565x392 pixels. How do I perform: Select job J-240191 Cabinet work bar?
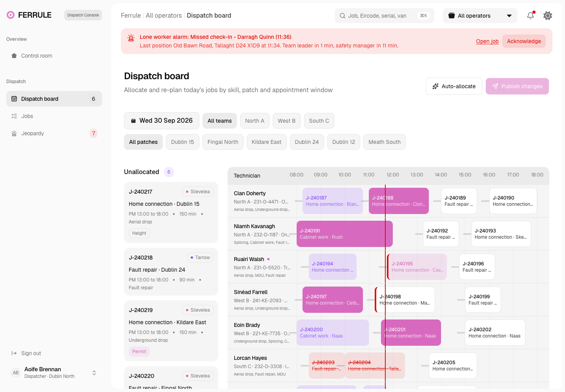pyautogui.click(x=344, y=234)
